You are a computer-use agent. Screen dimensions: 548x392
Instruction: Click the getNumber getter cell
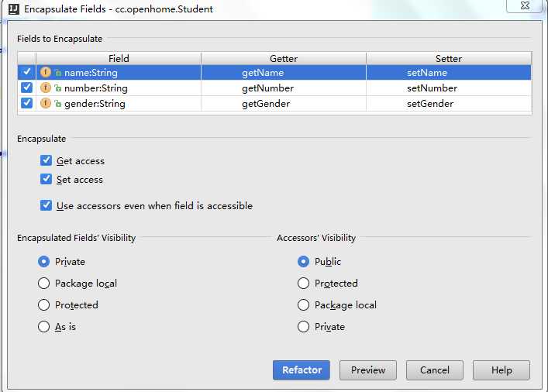[x=284, y=88]
